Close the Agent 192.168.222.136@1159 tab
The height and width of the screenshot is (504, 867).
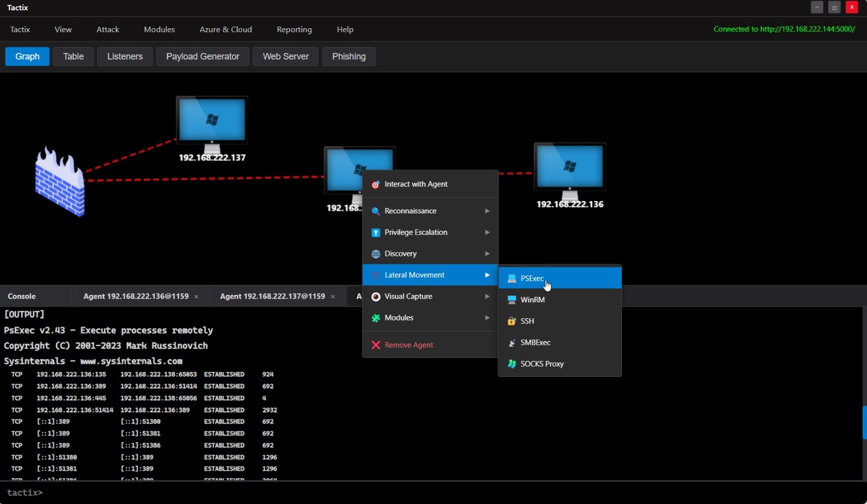pyautogui.click(x=197, y=297)
